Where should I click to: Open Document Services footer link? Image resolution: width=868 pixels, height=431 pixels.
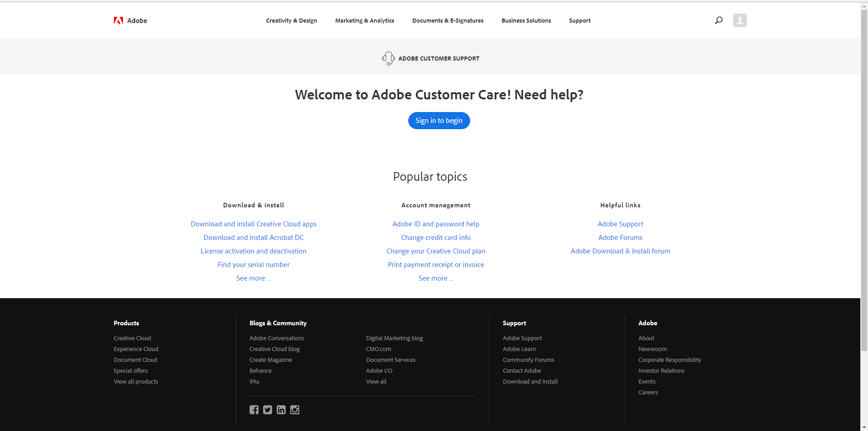(391, 360)
